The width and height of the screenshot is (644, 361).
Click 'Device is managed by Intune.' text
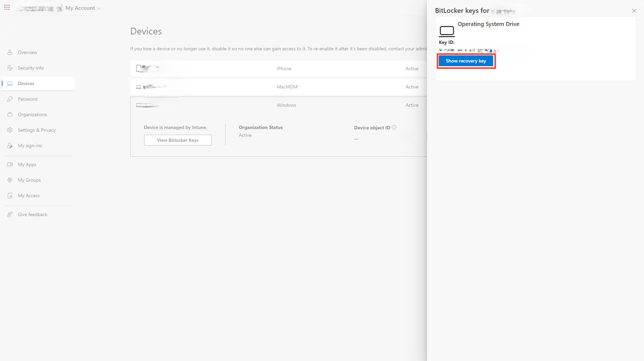tap(176, 127)
